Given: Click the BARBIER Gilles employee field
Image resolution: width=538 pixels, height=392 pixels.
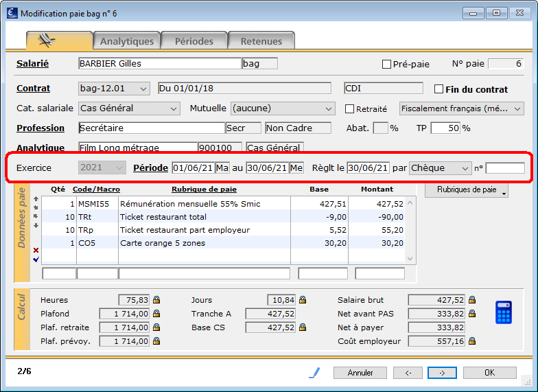Looking at the screenshot, I should [160, 63].
